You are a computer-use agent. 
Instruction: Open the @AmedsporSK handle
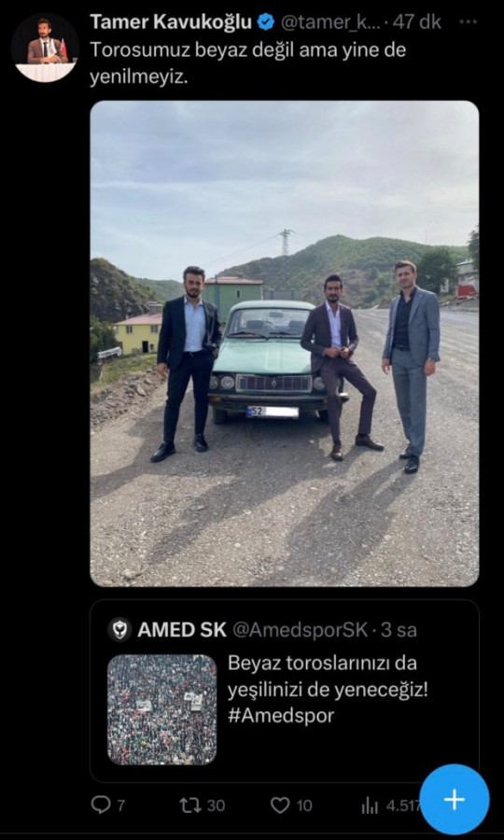coord(300,631)
